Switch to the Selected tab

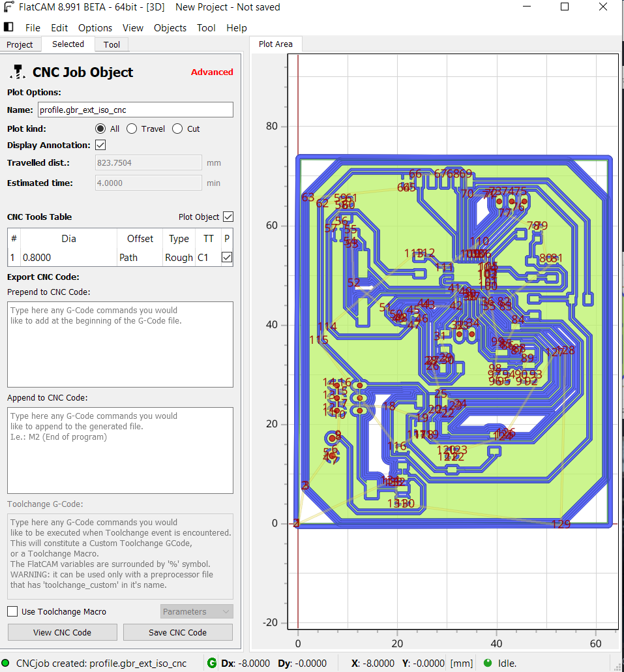pos(68,44)
